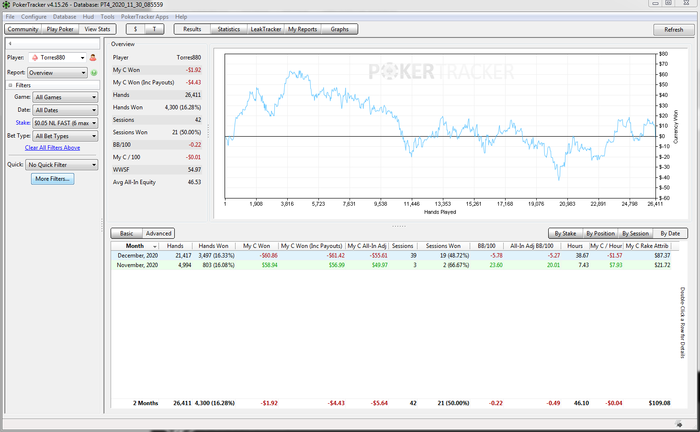Select the Basic stats toggle
The height and width of the screenshot is (432, 700).
click(x=127, y=233)
